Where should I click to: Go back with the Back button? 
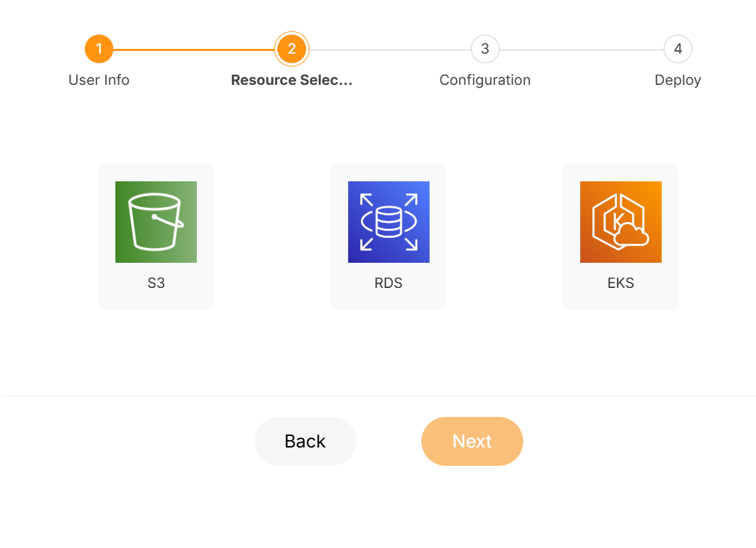point(305,441)
